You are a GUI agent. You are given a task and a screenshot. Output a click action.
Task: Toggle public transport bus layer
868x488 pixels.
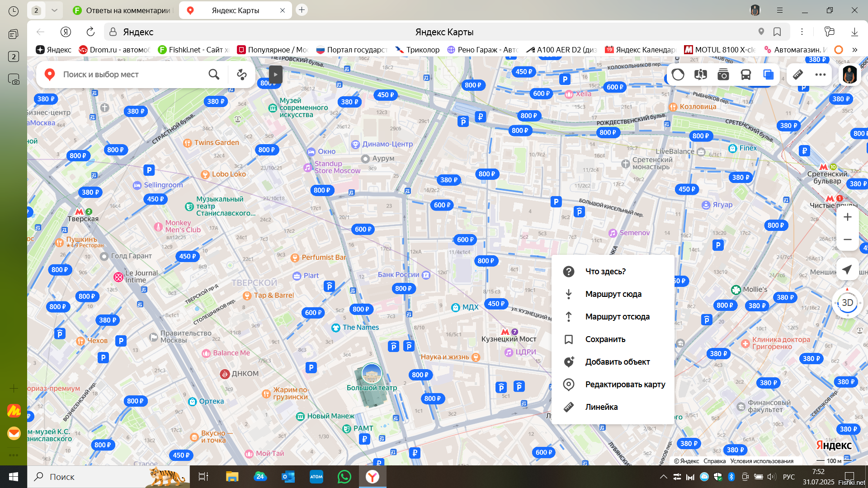click(745, 75)
